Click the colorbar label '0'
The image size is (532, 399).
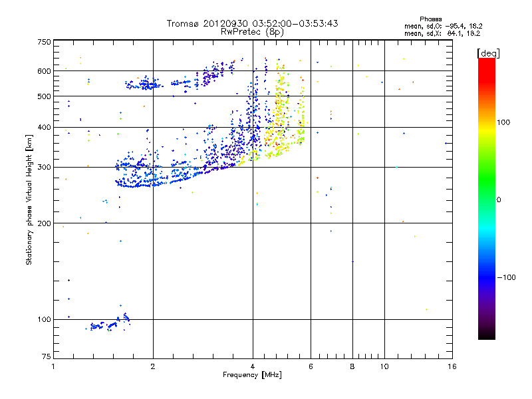498,200
